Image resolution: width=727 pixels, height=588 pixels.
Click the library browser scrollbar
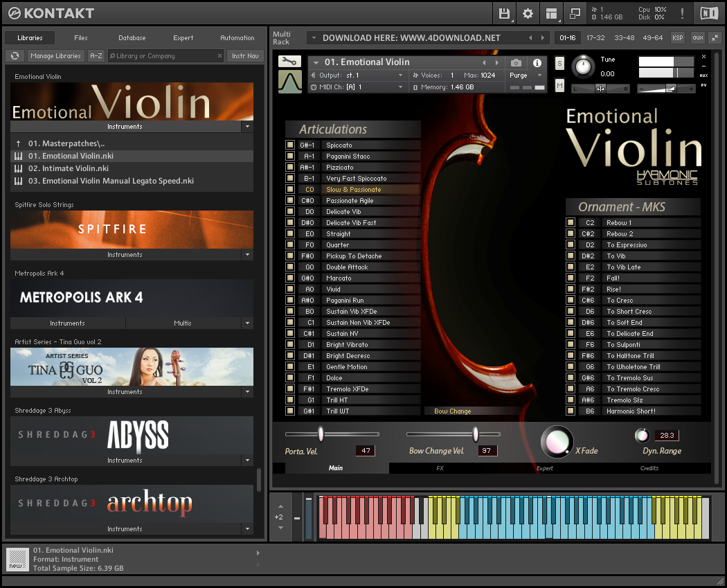tap(259, 479)
